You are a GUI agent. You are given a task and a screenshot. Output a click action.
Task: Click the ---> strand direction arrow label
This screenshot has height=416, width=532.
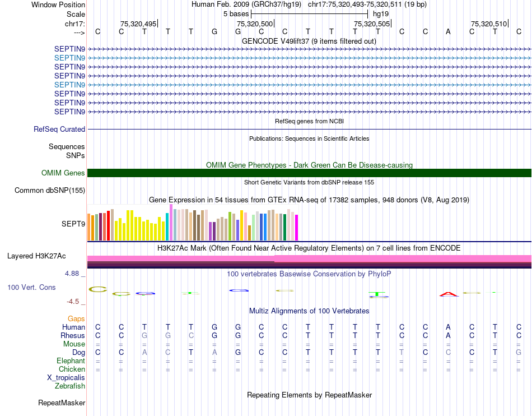pos(80,33)
